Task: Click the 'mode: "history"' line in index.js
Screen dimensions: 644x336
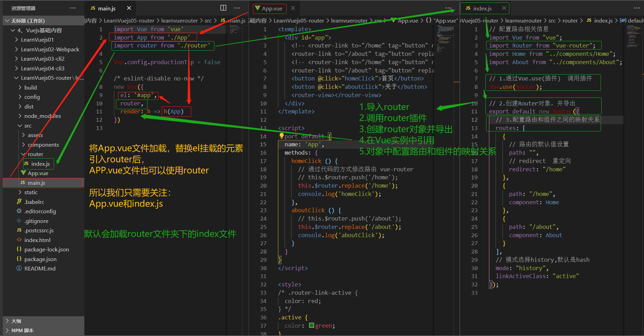Action: [522, 268]
